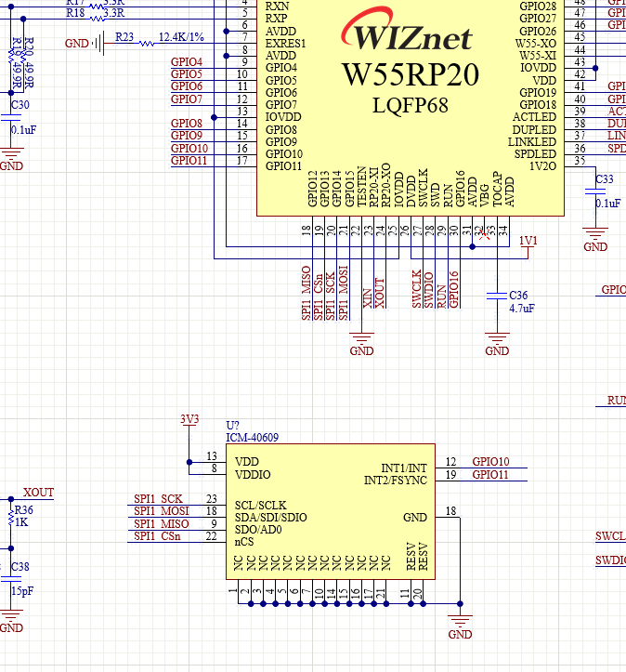The width and height of the screenshot is (626, 672).
Task: Select the red GPIO7 net label
Action: (187, 99)
